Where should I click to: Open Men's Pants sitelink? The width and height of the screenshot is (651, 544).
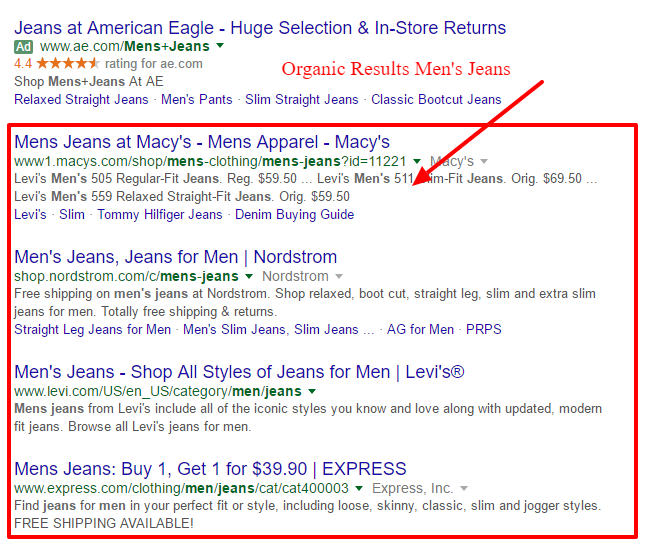(197, 100)
